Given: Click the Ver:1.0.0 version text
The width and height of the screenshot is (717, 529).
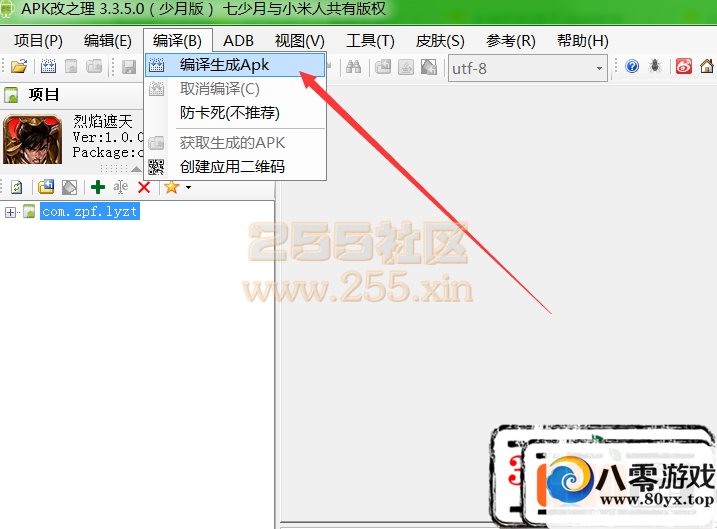Looking at the screenshot, I should [108, 137].
